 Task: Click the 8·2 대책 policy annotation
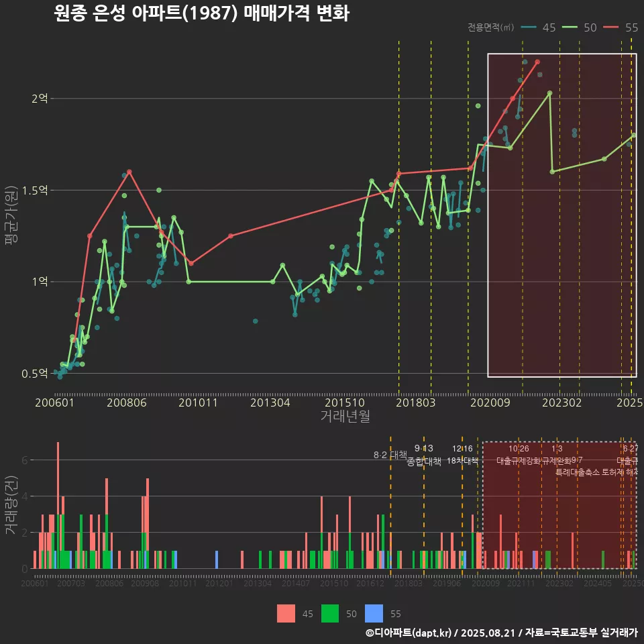(390, 455)
